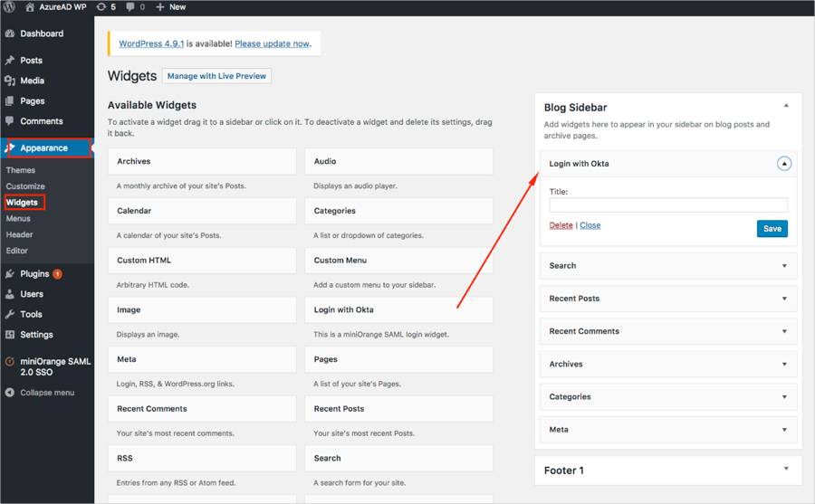Expand the Recent Posts sidebar widget

point(784,299)
